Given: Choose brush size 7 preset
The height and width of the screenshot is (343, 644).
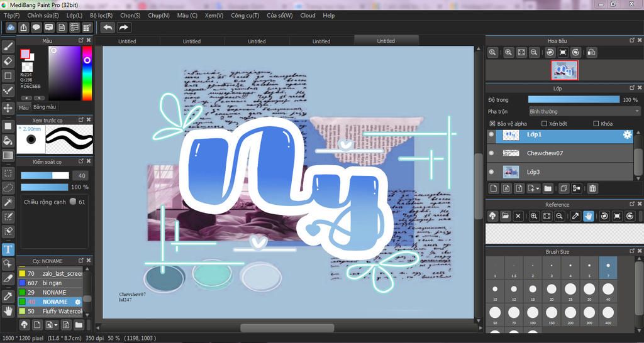Looking at the screenshot, I should (608, 268).
